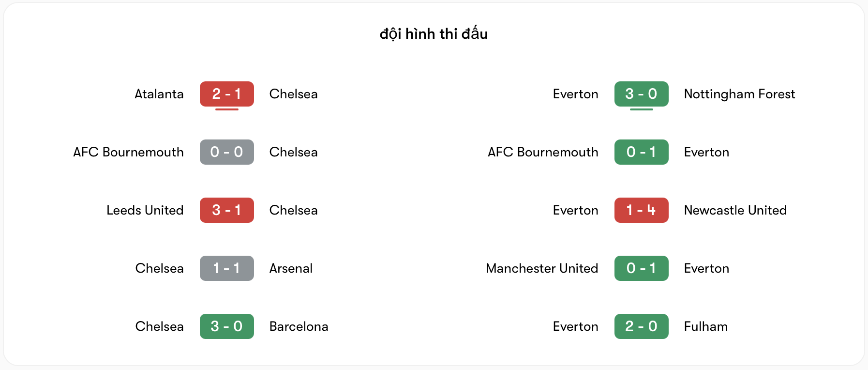The image size is (868, 370).
Task: Open the Manchester United team name
Action: point(542,268)
